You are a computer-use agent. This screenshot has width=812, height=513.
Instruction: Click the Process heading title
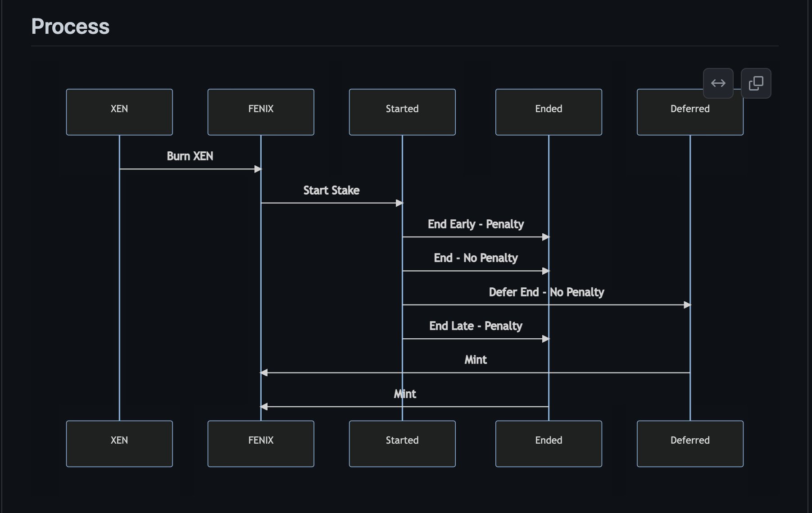pyautogui.click(x=70, y=27)
